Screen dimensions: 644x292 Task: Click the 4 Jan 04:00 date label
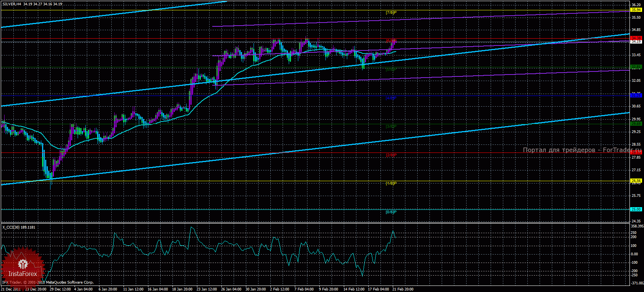pos(84,289)
